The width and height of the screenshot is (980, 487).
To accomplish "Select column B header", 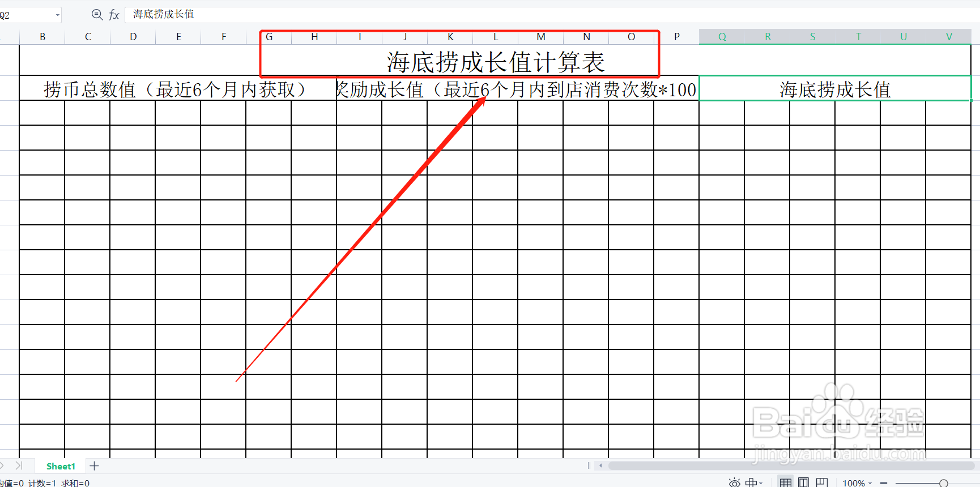I will (x=42, y=37).
